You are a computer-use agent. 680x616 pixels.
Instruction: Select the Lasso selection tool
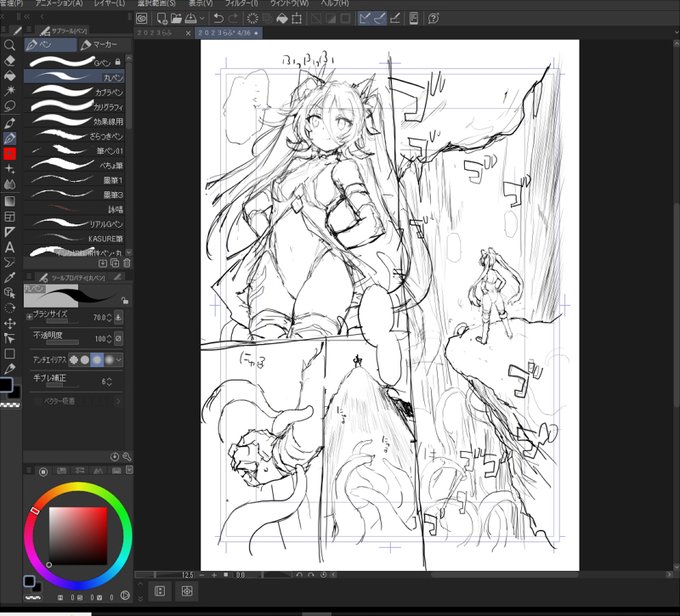pos(9,106)
